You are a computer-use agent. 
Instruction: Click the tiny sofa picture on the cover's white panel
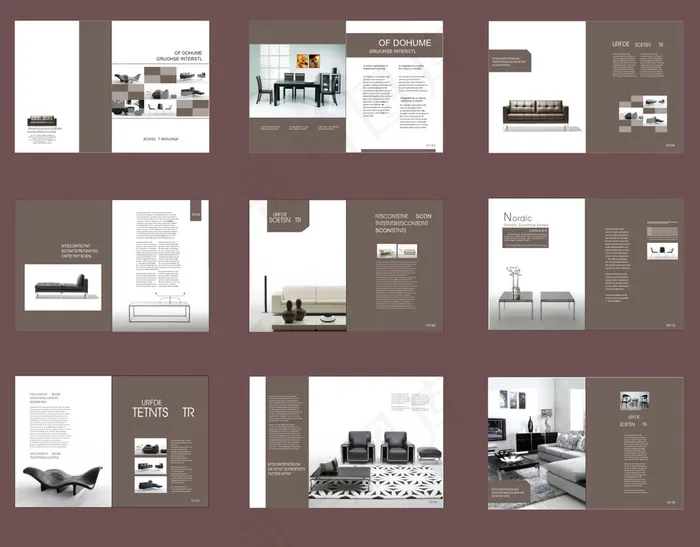click(x=42, y=121)
